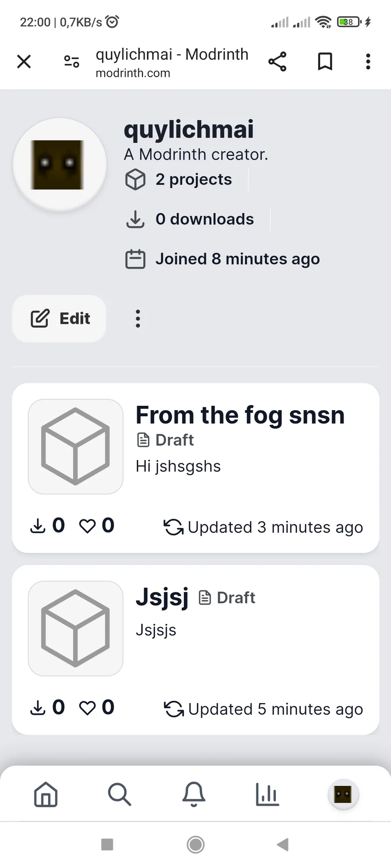Image resolution: width=391 pixels, height=868 pixels.
Task: Open profile avatar in bottom navigation
Action: (x=343, y=794)
